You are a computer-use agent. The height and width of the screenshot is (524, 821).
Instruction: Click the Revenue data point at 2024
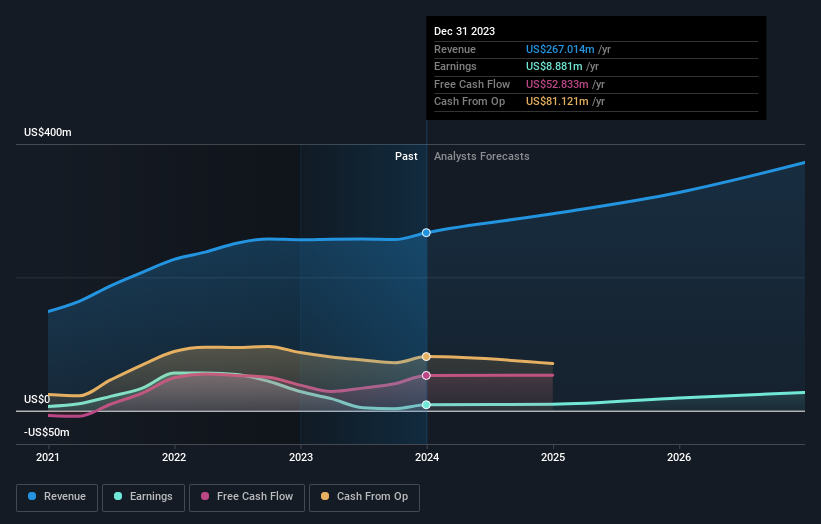tap(426, 232)
